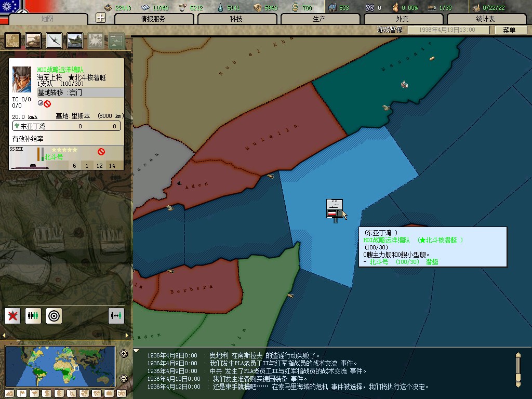Screen dimensions: 532x399
Task: Open the 外交 (Diplomacy) tab
Action: 402,19
